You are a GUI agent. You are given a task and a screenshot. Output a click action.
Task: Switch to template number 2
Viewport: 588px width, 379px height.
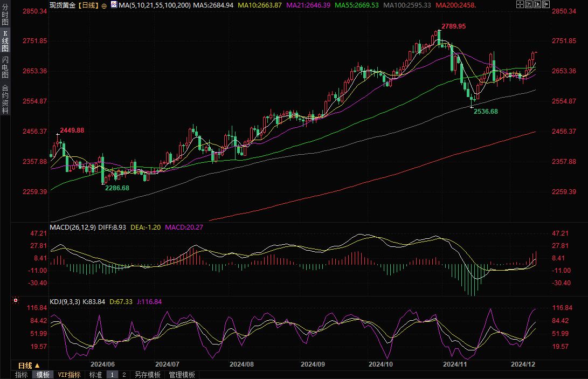(123, 375)
